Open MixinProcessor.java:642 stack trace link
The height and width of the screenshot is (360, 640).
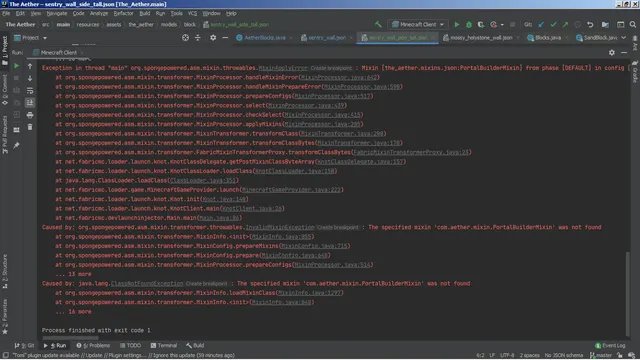[340, 77]
